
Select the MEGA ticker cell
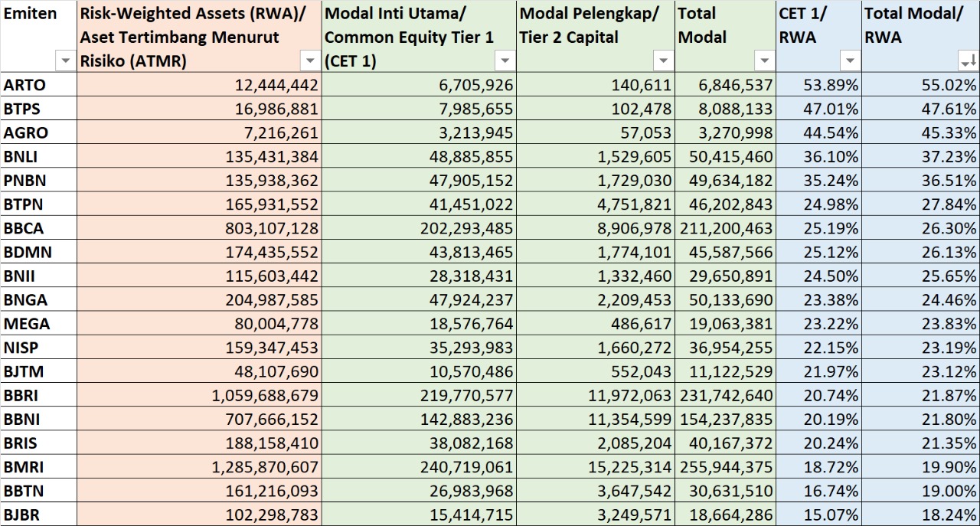(x=38, y=323)
